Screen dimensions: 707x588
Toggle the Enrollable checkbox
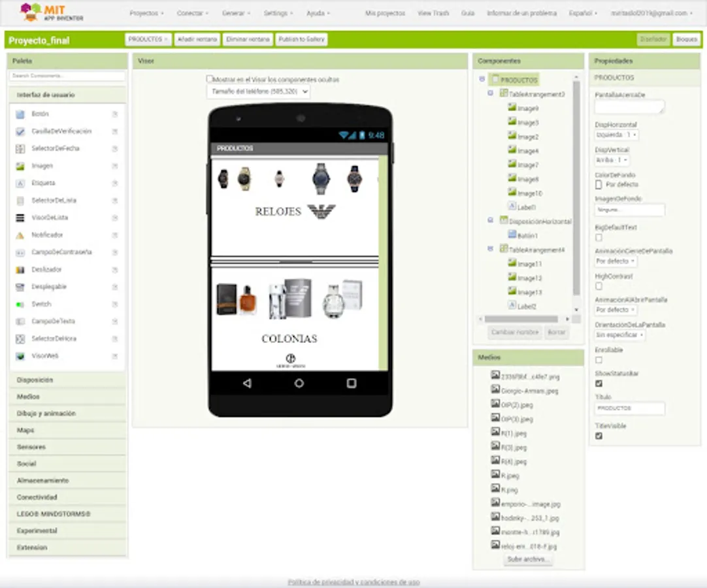tap(599, 360)
